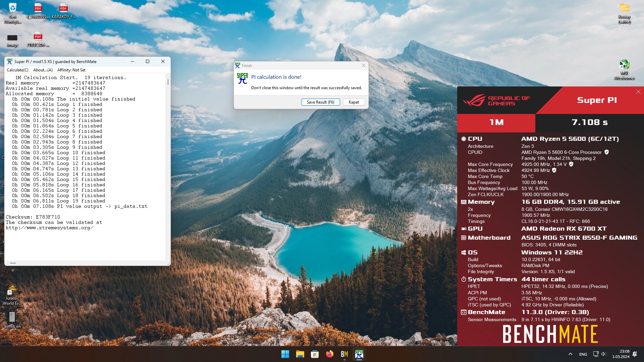Click the memory timings CL18.0-21-21-43 value

pos(555,221)
